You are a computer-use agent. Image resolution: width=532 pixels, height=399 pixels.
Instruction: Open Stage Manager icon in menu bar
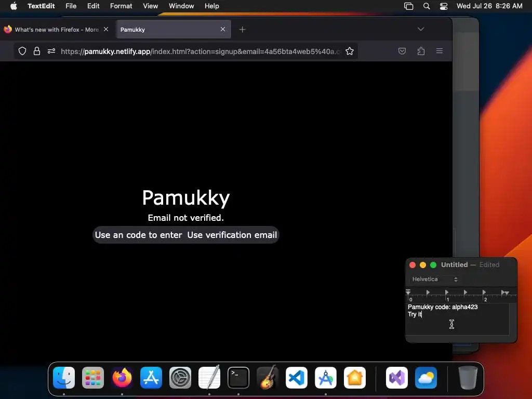pyautogui.click(x=408, y=6)
